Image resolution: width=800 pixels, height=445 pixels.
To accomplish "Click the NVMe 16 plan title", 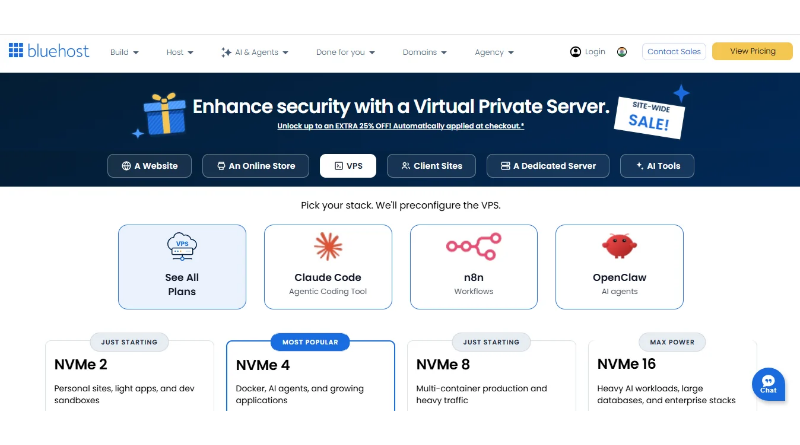I will [x=627, y=364].
